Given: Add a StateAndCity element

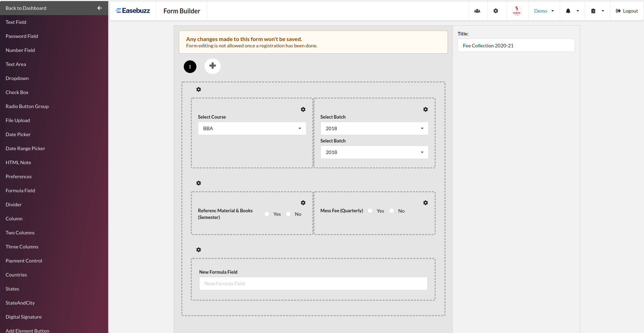Looking at the screenshot, I should [x=54, y=303].
